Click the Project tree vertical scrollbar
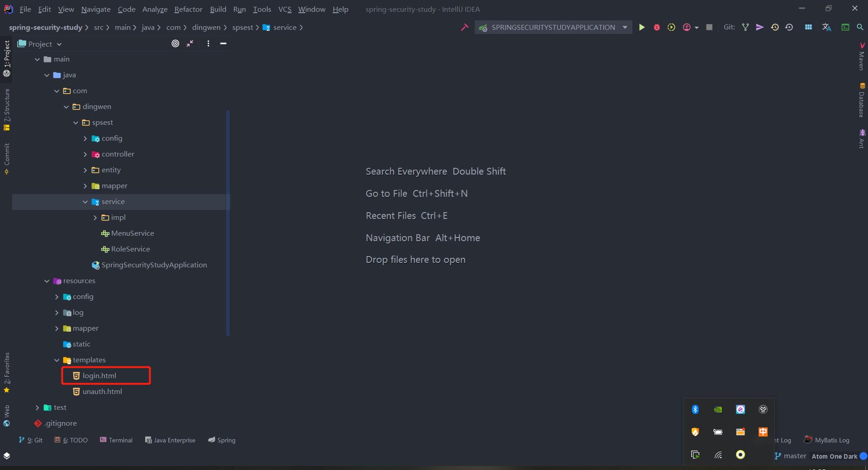Image resolution: width=868 pixels, height=470 pixels. (x=228, y=223)
